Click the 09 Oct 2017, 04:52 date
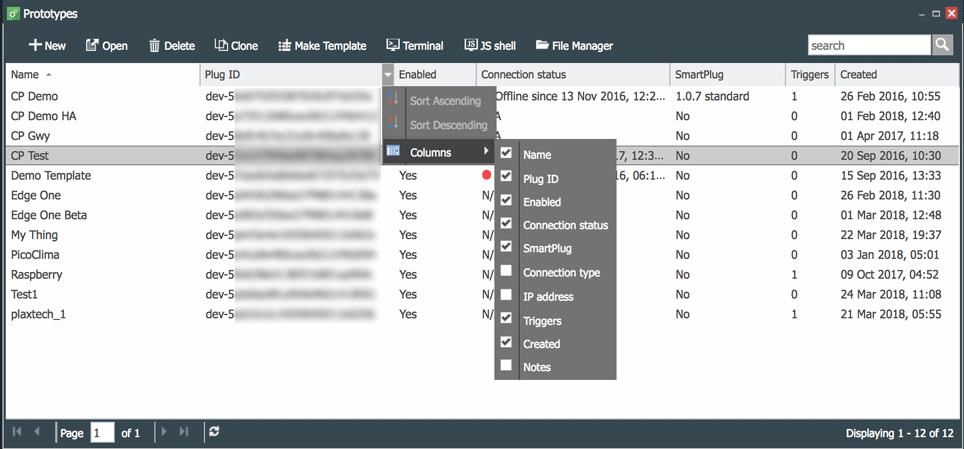The height and width of the screenshot is (449, 964). pyautogui.click(x=890, y=274)
